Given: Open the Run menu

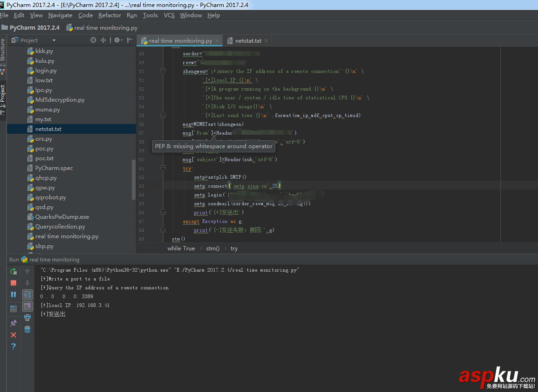Looking at the screenshot, I should pos(132,15).
